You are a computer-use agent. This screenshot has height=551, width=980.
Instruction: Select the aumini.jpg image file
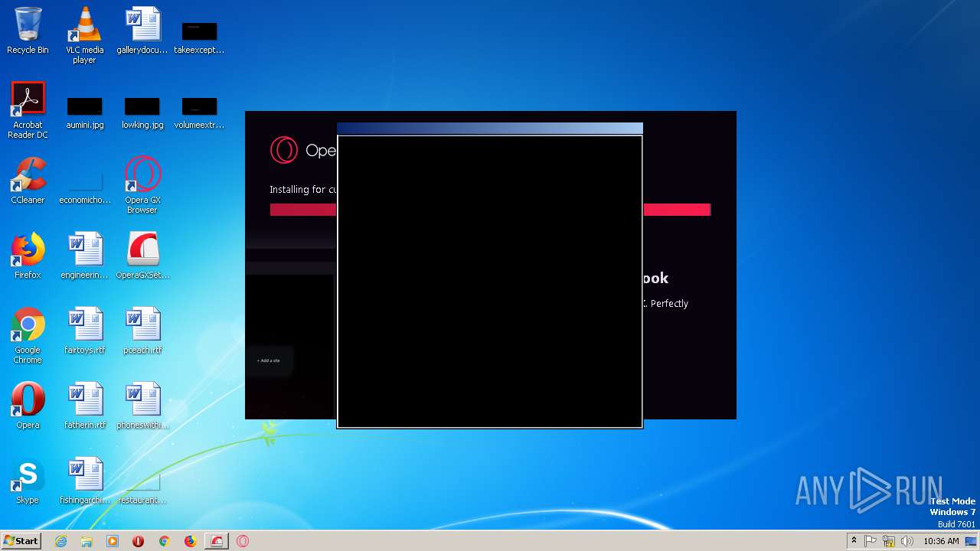click(84, 113)
